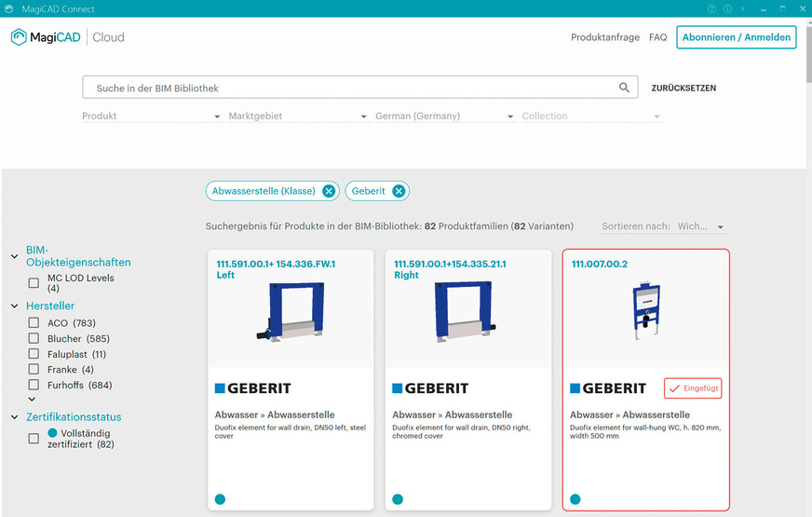Click the info icon in title bar
This screenshot has height=517, width=812.
click(x=727, y=8)
